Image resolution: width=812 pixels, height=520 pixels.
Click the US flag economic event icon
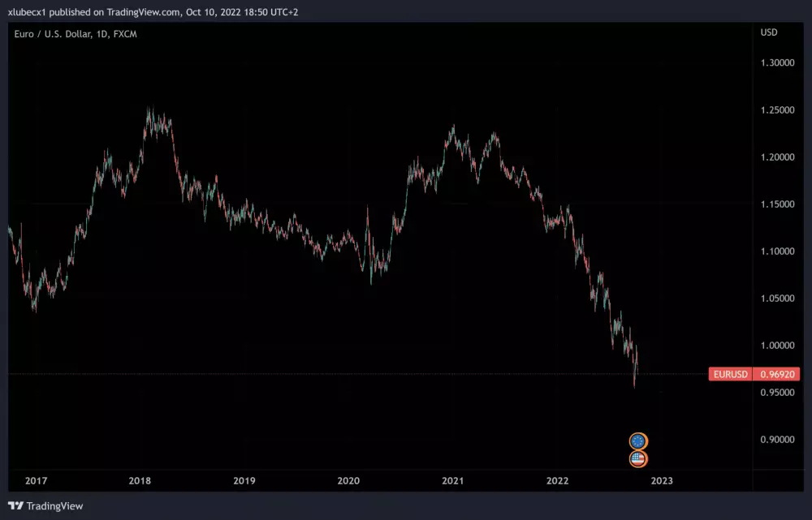point(638,458)
